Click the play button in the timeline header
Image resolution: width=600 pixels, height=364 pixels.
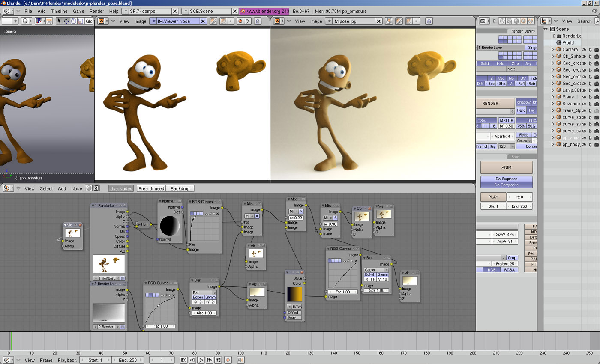(x=201, y=360)
